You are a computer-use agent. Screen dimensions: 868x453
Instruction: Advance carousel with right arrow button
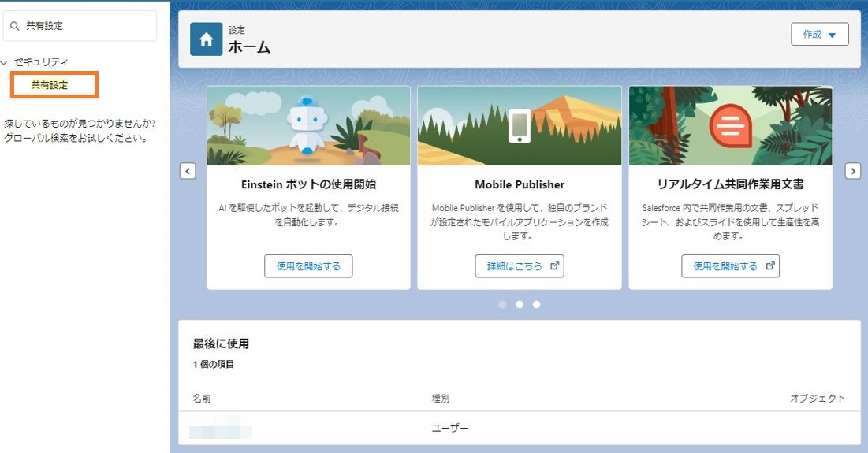[852, 172]
